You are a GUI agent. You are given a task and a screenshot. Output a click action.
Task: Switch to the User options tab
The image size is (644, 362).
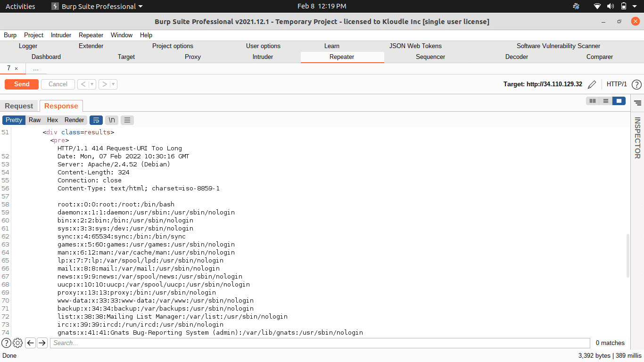point(263,46)
